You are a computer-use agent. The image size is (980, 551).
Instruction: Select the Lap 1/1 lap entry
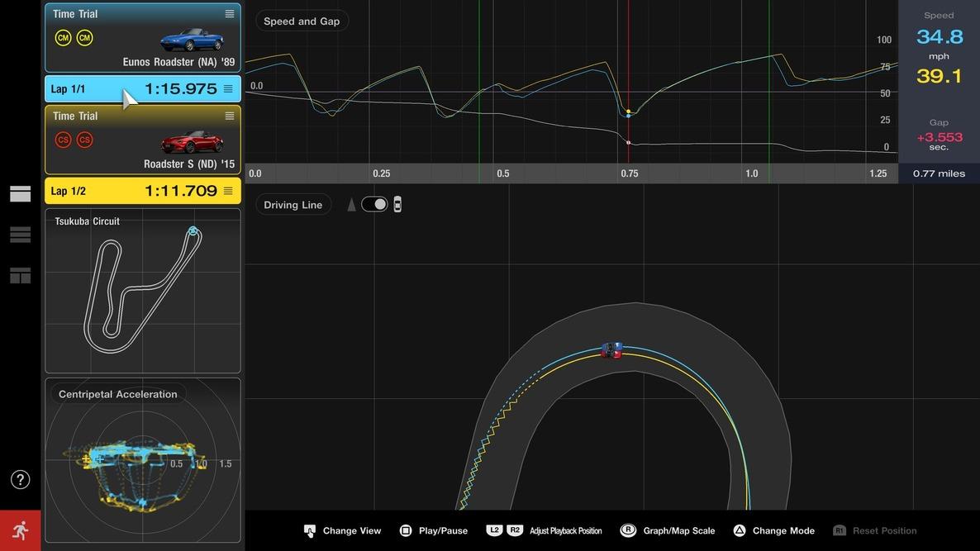[132, 87]
